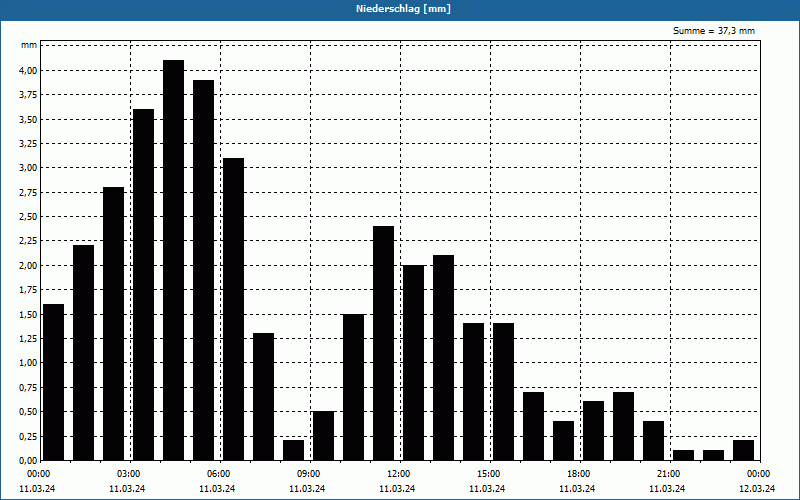Viewport: 800px width, 500px height.
Task: Select the last bar ending at midnight 12.03.24
Action: click(x=743, y=451)
